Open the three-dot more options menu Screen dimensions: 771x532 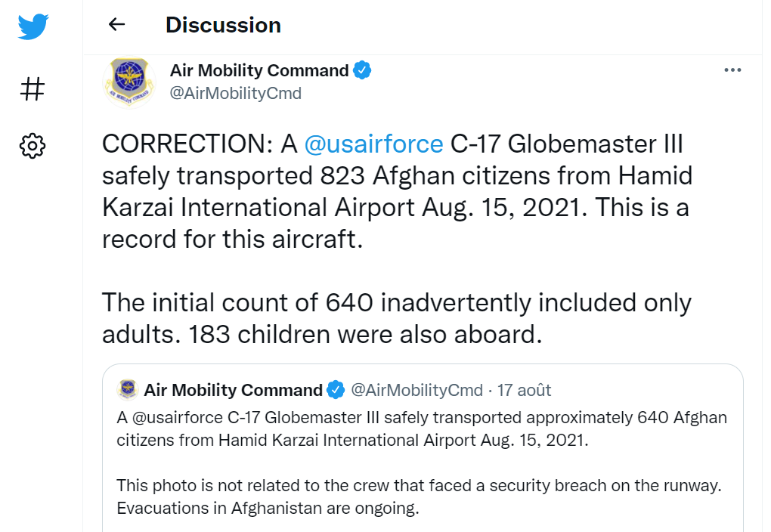(732, 70)
